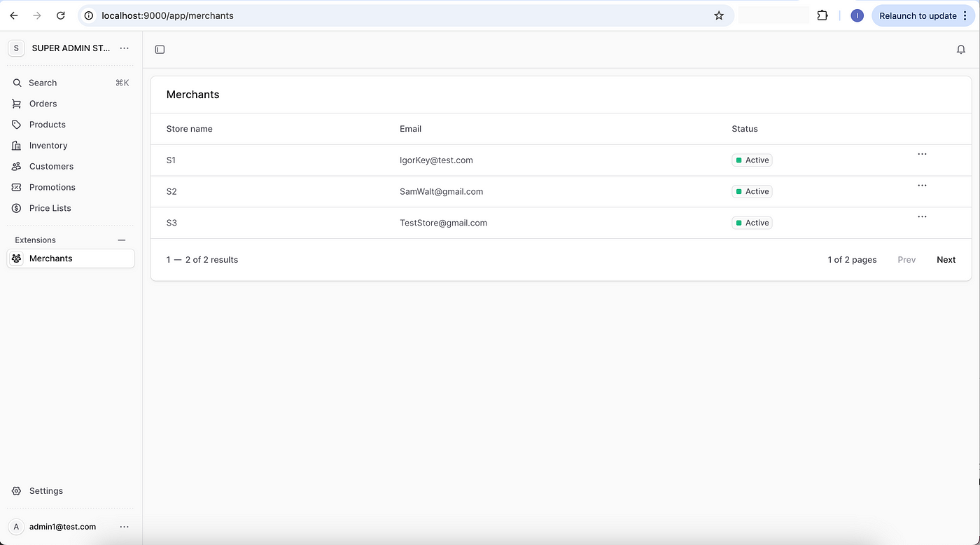Click the S1 store name cell
This screenshot has width=980, height=545.
click(x=171, y=160)
